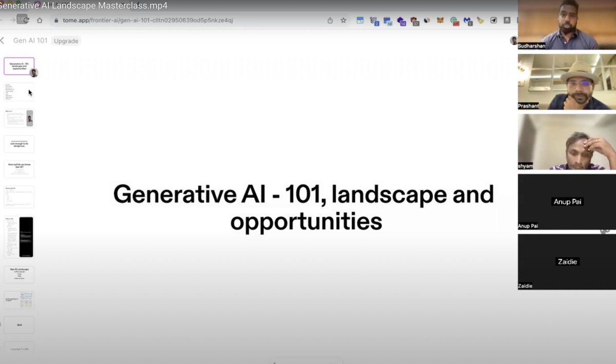Click Anup Pai's participant tile

(567, 201)
